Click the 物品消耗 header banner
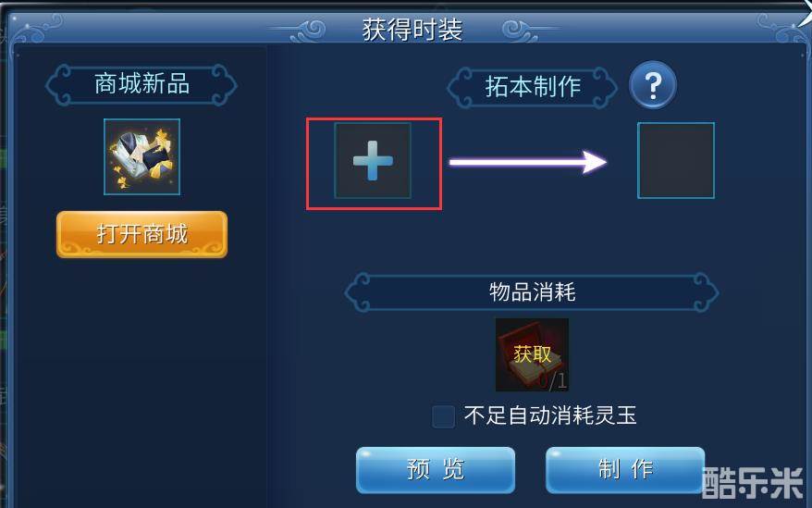The width and height of the screenshot is (812, 508). 532,292
